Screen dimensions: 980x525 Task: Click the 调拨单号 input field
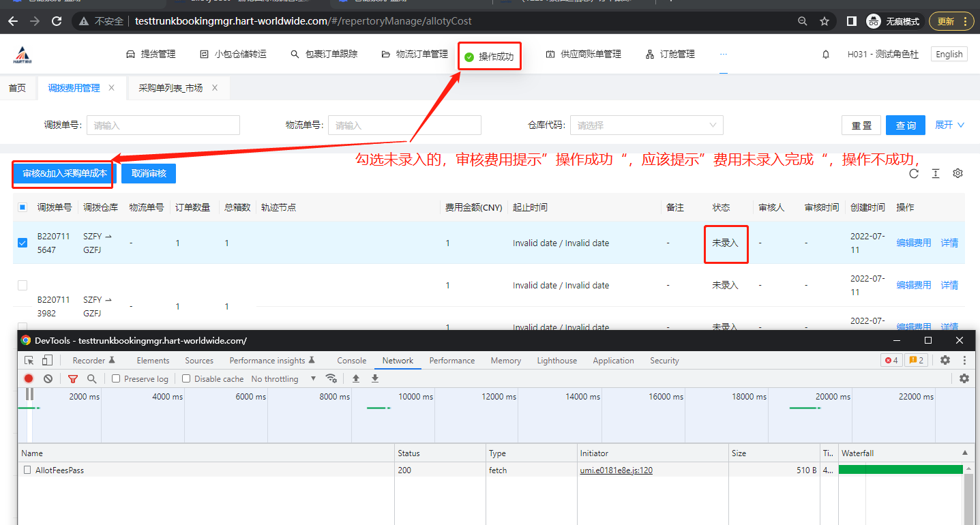click(x=163, y=125)
